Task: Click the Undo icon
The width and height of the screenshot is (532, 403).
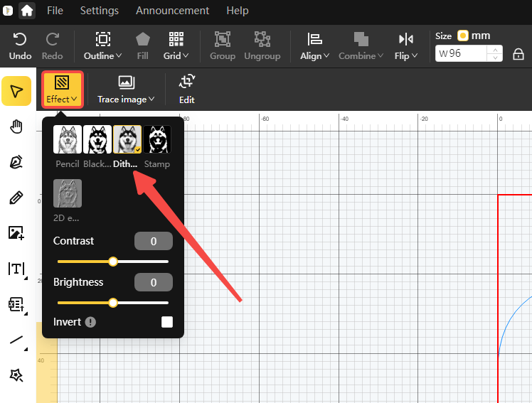Action: [20, 46]
